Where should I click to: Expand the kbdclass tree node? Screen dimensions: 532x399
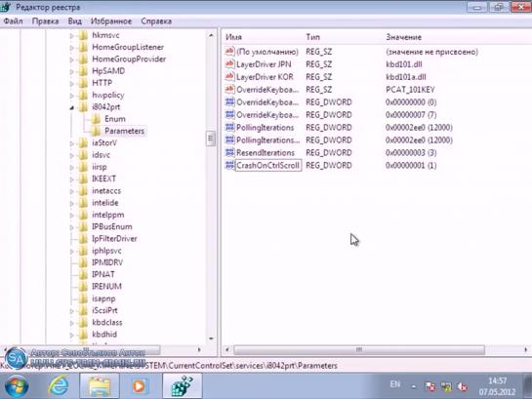point(71,323)
